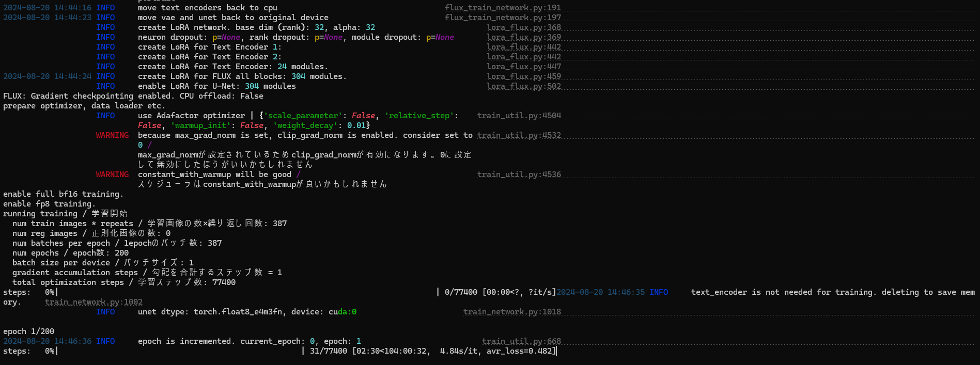Click the 'running training' line
980x365 pixels.
65,214
